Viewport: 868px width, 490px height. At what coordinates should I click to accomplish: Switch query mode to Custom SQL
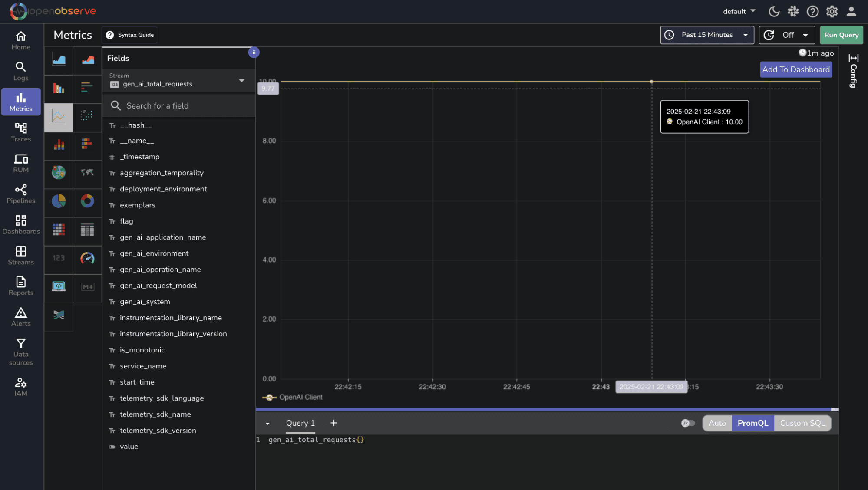pos(802,423)
